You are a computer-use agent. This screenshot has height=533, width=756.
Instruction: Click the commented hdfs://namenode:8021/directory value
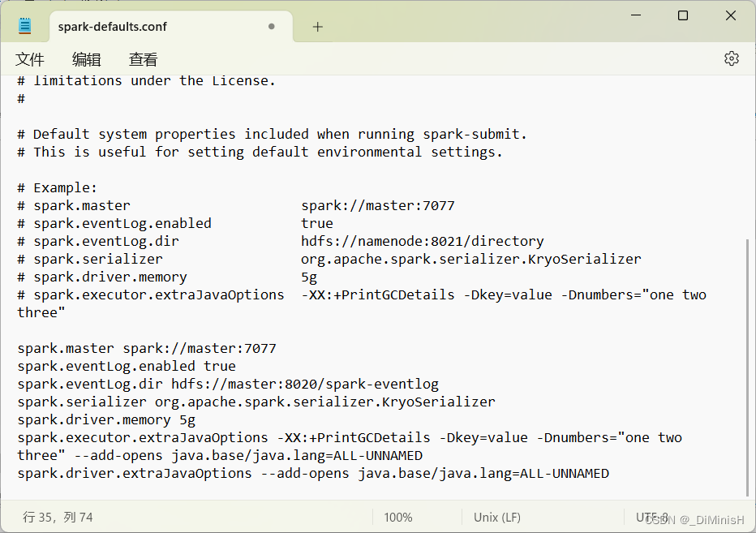pos(423,241)
